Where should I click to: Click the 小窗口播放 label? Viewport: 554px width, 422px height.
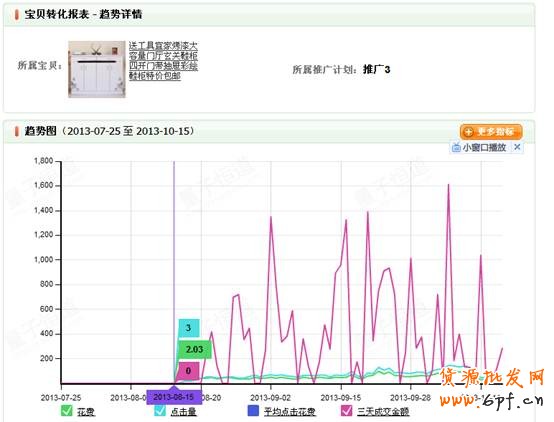coord(484,147)
